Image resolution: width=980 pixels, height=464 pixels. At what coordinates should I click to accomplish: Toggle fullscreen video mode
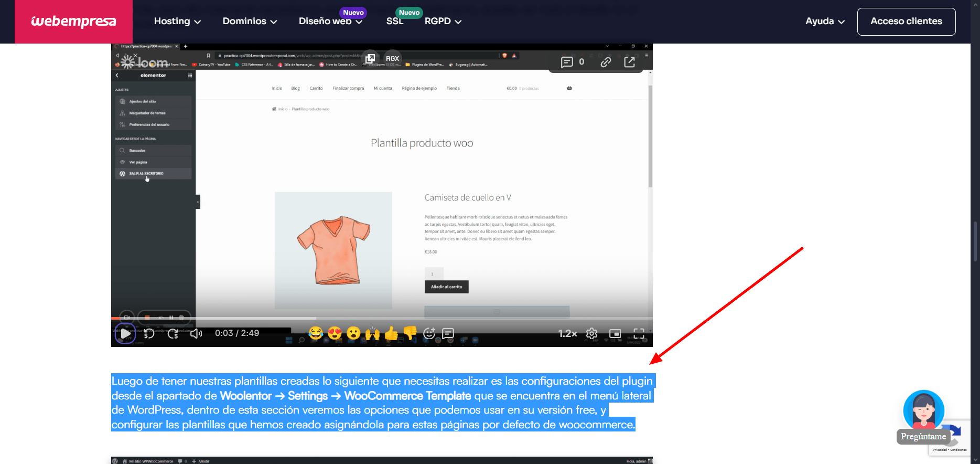639,333
